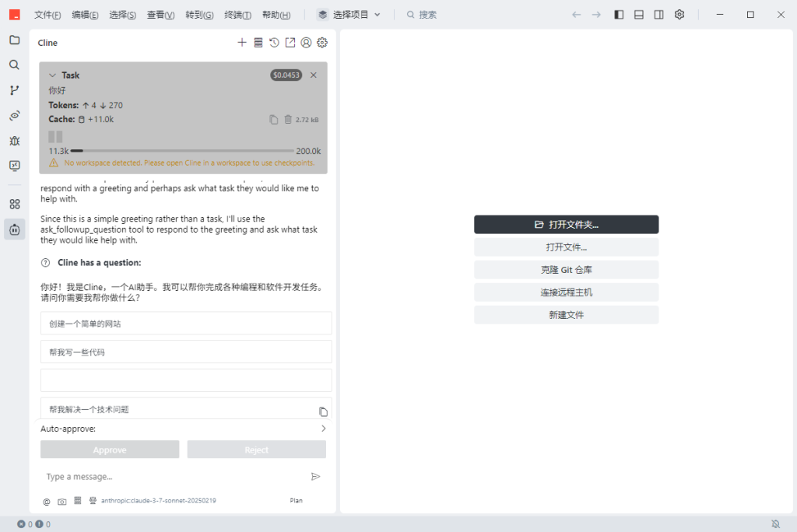Viewport: 797px width, 532px height.
Task: Open the 编辑(E) menu
Action: (85, 15)
